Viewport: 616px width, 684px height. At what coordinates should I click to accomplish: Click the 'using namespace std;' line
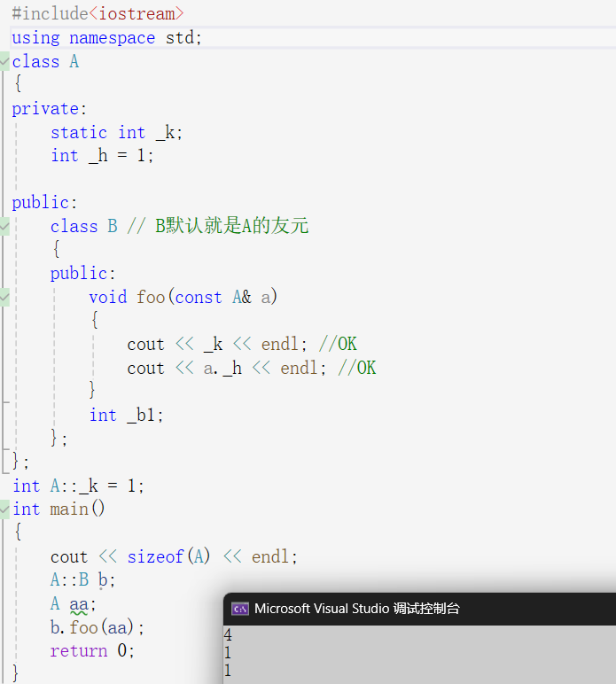click(x=107, y=38)
